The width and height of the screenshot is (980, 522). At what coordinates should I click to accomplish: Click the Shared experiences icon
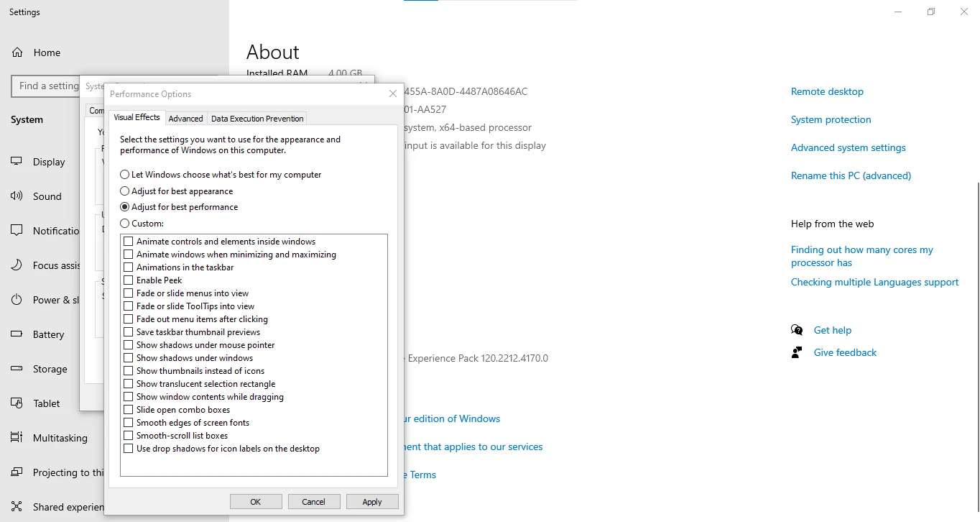[x=17, y=507]
